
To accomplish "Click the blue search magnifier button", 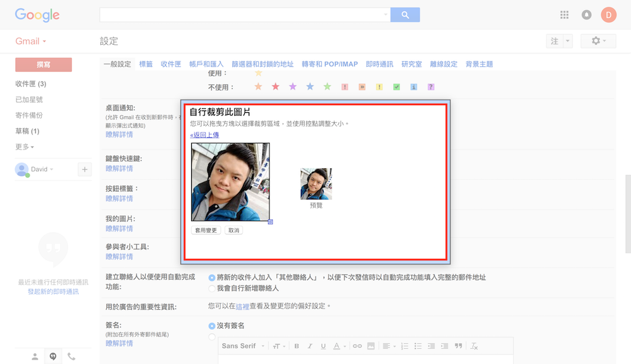I will pyautogui.click(x=405, y=15).
